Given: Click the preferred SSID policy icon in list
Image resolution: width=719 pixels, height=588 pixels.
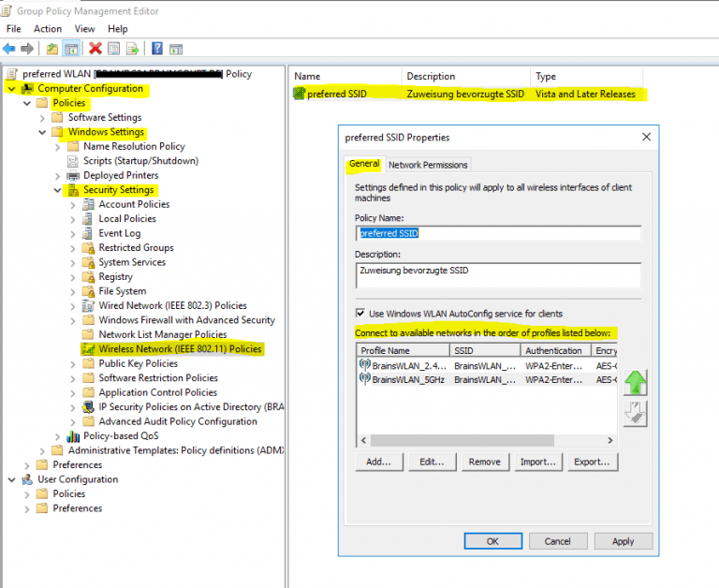Looking at the screenshot, I should click(x=300, y=94).
